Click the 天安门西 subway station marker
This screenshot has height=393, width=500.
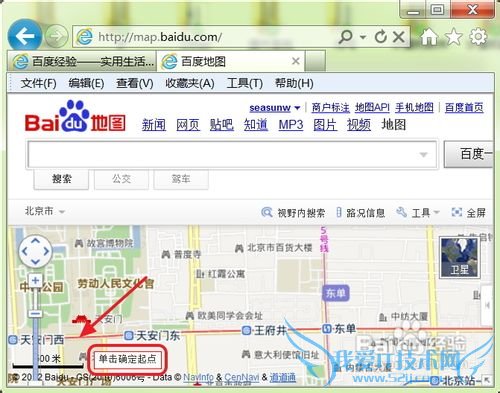point(13,340)
